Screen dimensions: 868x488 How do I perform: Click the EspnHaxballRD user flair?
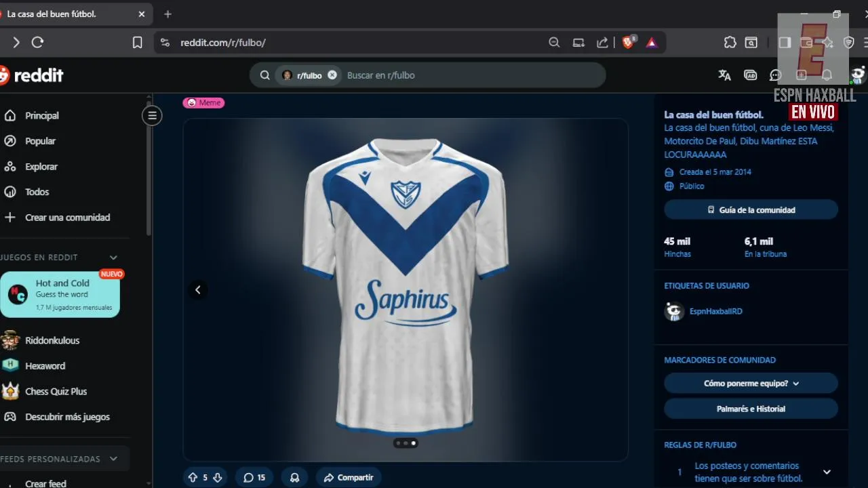715,312
